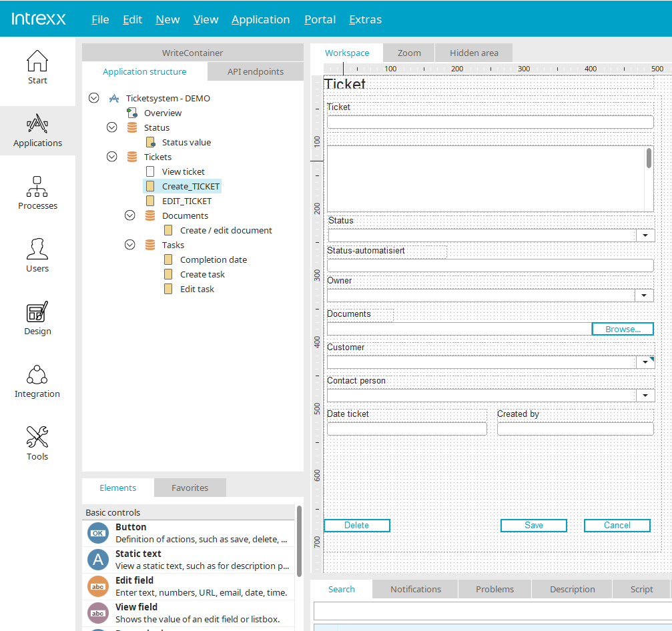Click the Search input field at bottom

coord(493,611)
